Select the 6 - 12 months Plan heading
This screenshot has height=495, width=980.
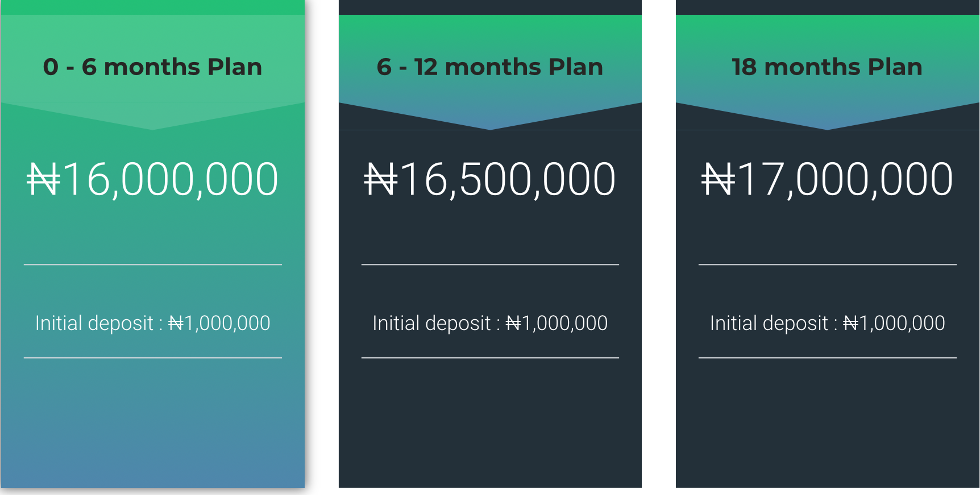coord(490,67)
